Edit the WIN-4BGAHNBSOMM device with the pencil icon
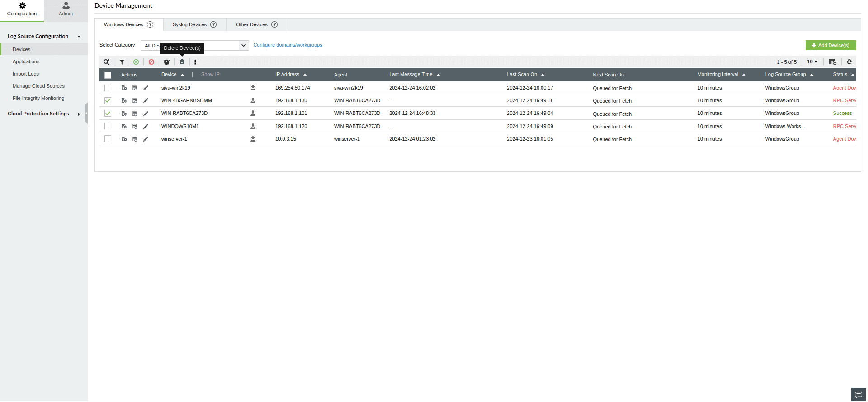868x402 pixels. click(x=146, y=100)
